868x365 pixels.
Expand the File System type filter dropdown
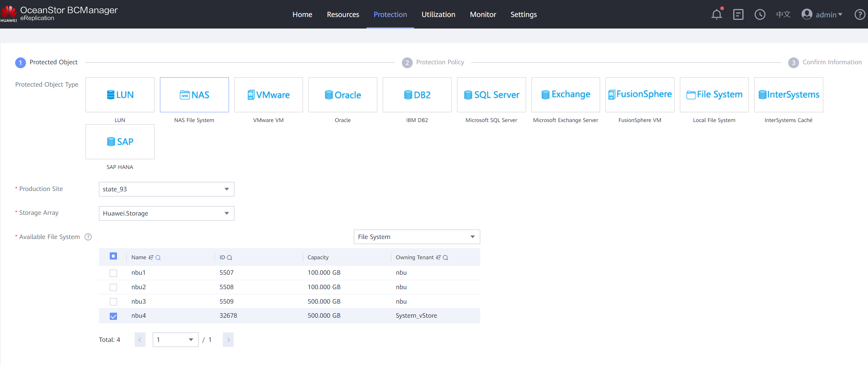tap(417, 237)
